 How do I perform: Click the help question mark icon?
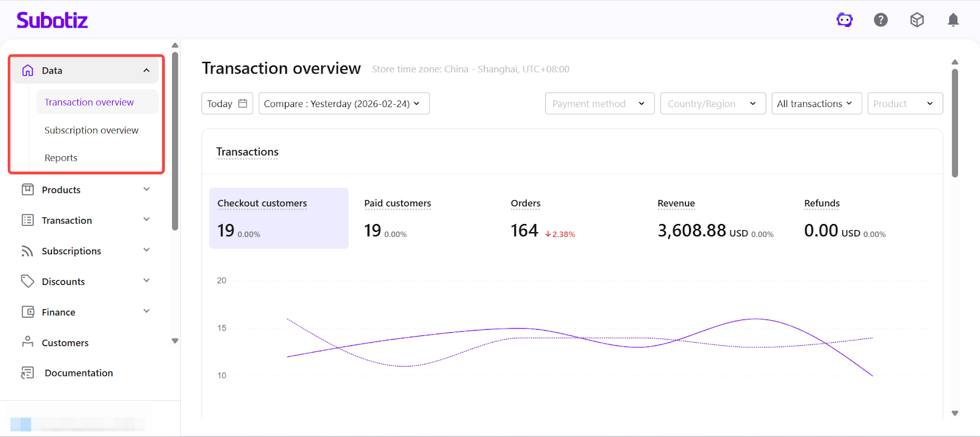click(881, 20)
